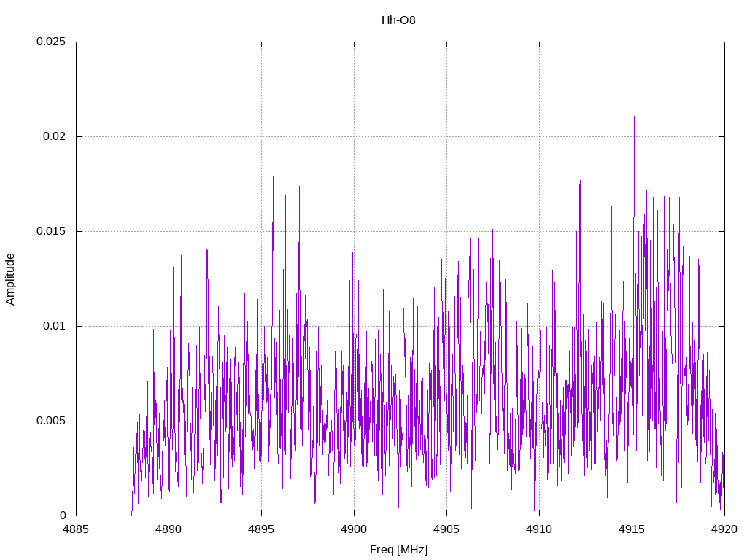
Task: Click the 4885 x-axis tick label
Action: click(76, 529)
